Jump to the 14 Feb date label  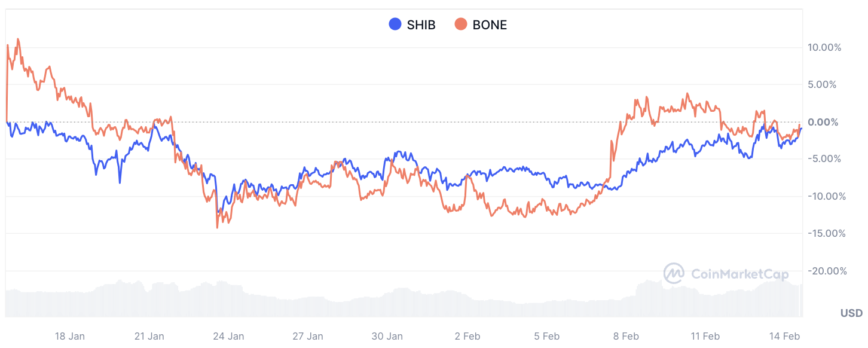(x=784, y=336)
